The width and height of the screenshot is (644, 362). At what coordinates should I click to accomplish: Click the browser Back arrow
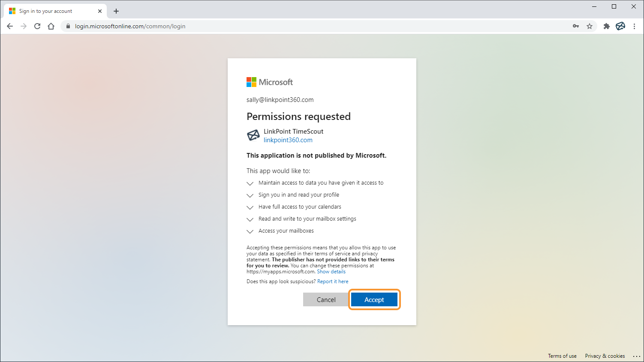click(10, 26)
